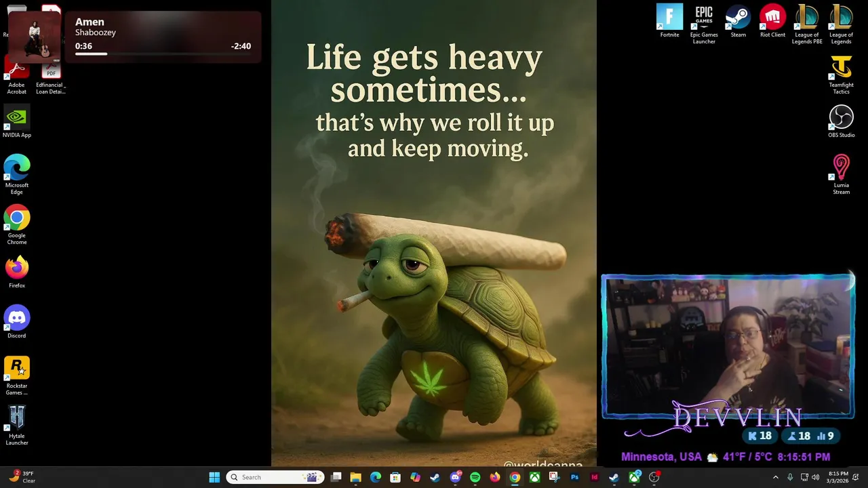This screenshot has height=488, width=868.
Task: Click the artist name Shaboozey
Action: [96, 33]
